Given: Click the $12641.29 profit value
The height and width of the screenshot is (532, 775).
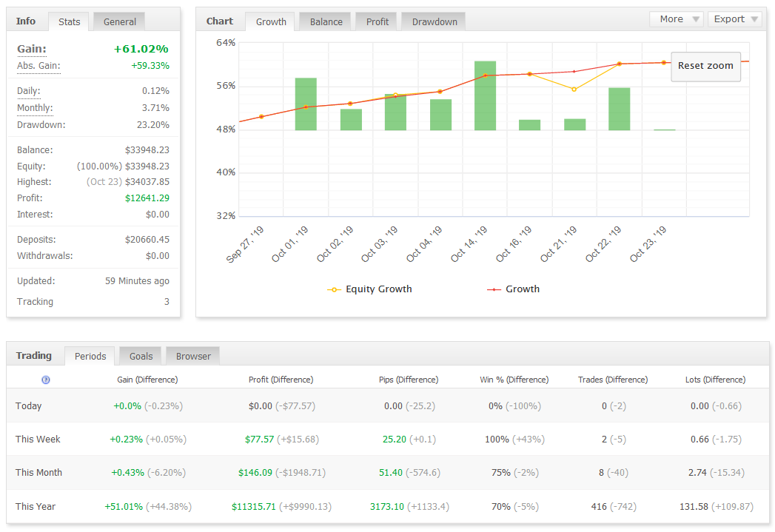Looking at the screenshot, I should point(147,198).
